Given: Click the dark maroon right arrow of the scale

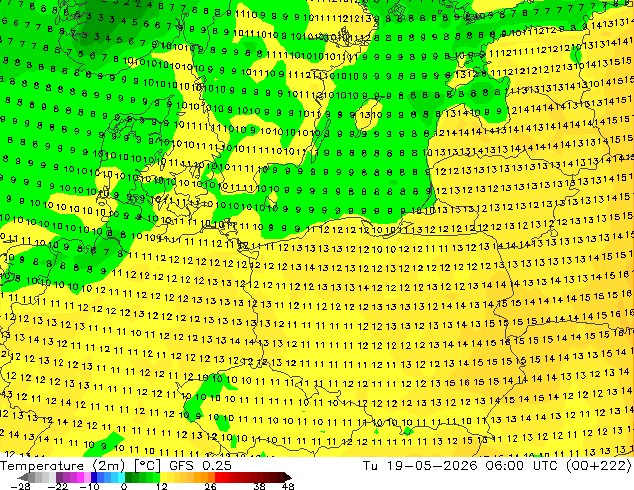Looking at the screenshot, I should point(288,477).
